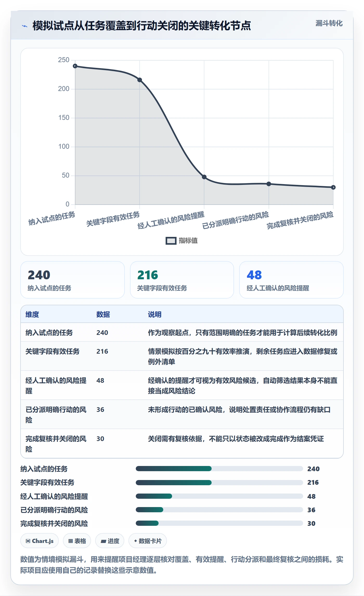Click the 维度 column header
Screen dimensions: 364x596
click(32, 314)
